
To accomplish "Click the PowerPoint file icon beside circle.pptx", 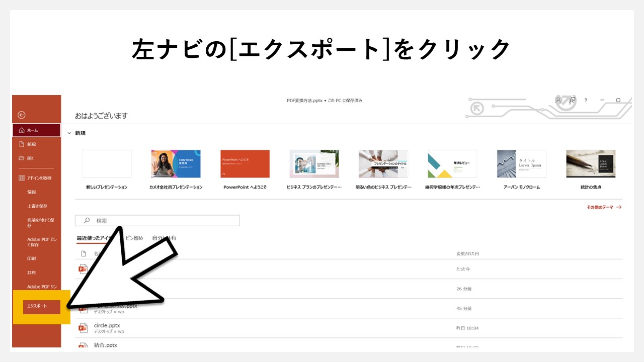I will click(83, 327).
